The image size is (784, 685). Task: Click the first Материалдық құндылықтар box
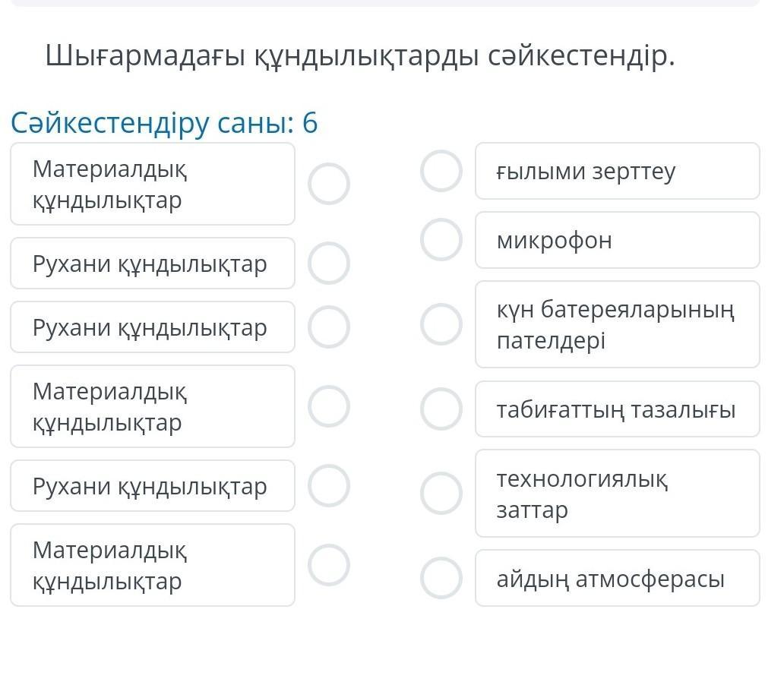(x=152, y=184)
